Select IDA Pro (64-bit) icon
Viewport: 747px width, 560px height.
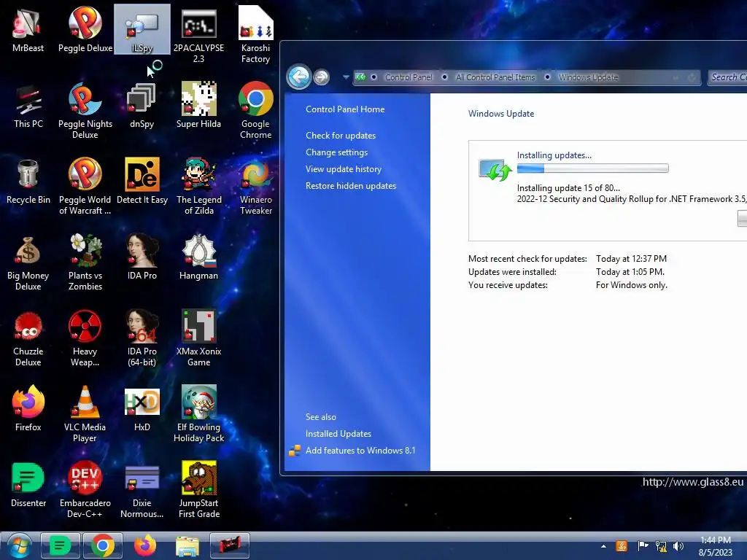point(142,338)
